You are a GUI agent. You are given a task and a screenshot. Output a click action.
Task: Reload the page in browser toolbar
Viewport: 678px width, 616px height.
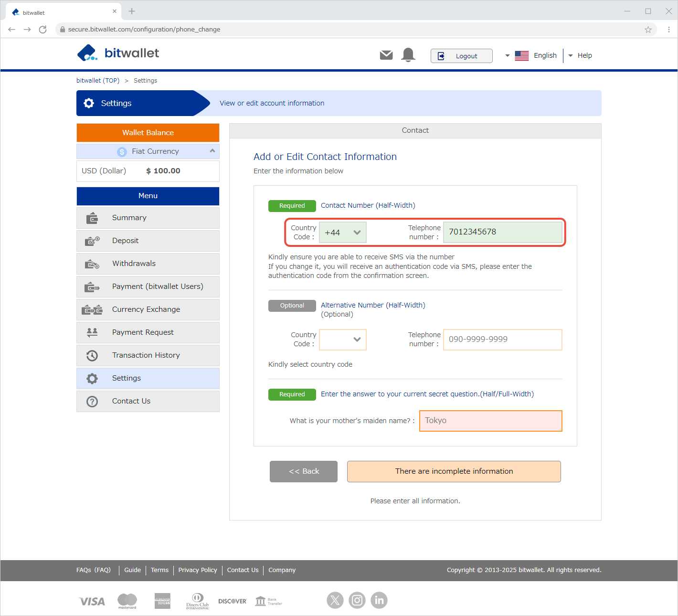tap(42, 30)
